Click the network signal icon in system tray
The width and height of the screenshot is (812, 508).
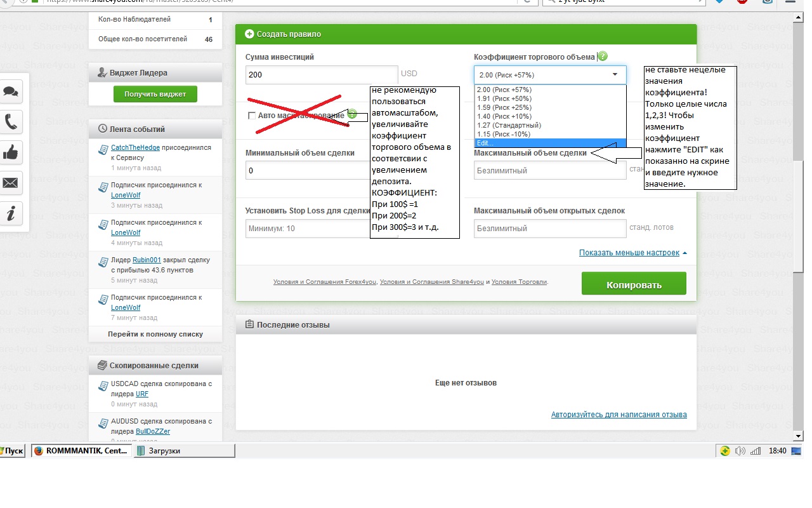coord(755,451)
